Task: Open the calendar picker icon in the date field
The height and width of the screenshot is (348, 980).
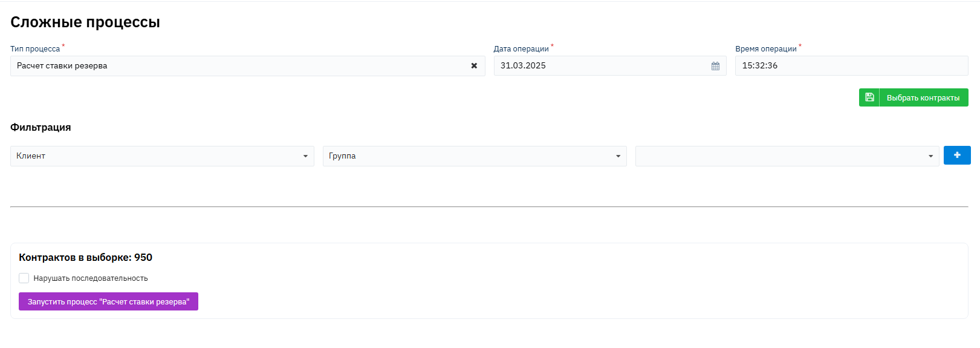Action: [715, 66]
